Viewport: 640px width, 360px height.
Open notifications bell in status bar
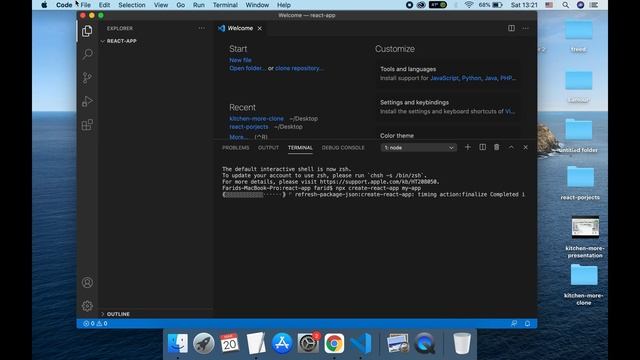[527, 323]
